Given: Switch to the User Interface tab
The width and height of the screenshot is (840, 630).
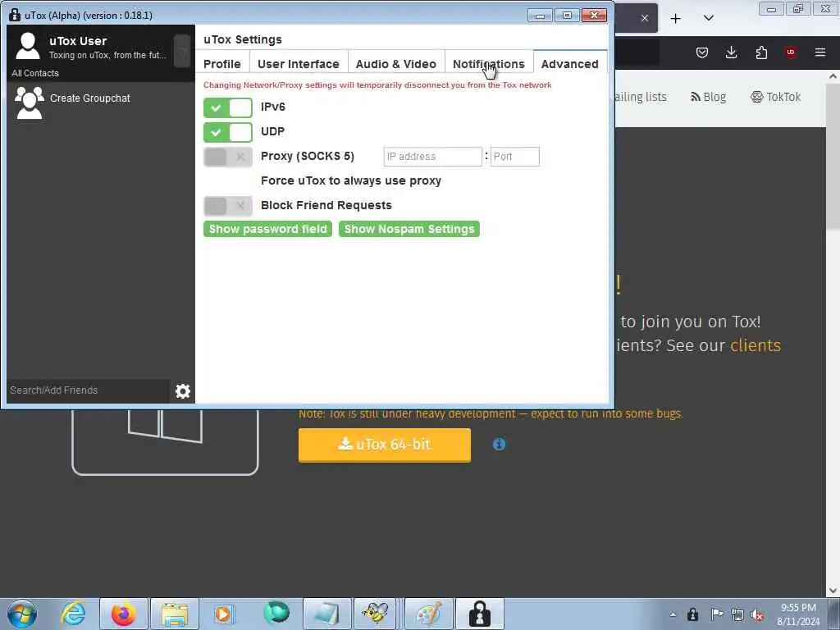Looking at the screenshot, I should pyautogui.click(x=299, y=64).
